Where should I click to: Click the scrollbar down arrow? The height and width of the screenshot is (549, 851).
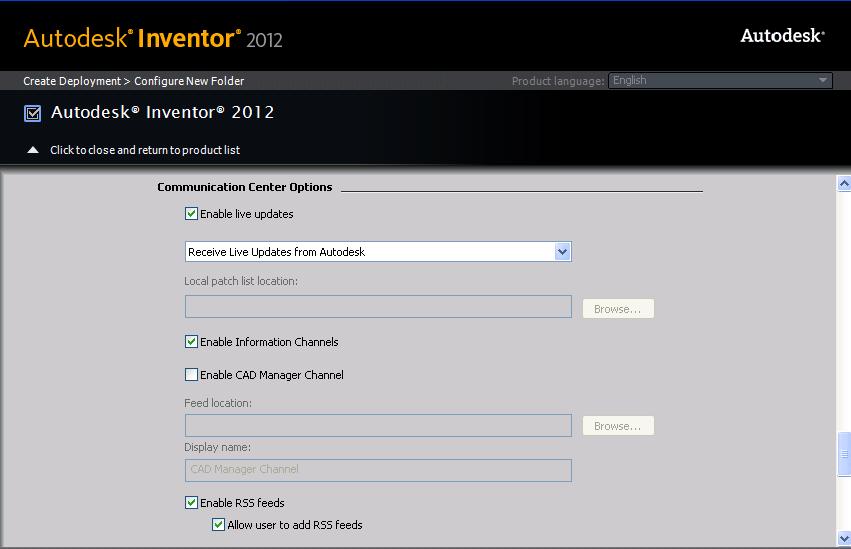[844, 538]
